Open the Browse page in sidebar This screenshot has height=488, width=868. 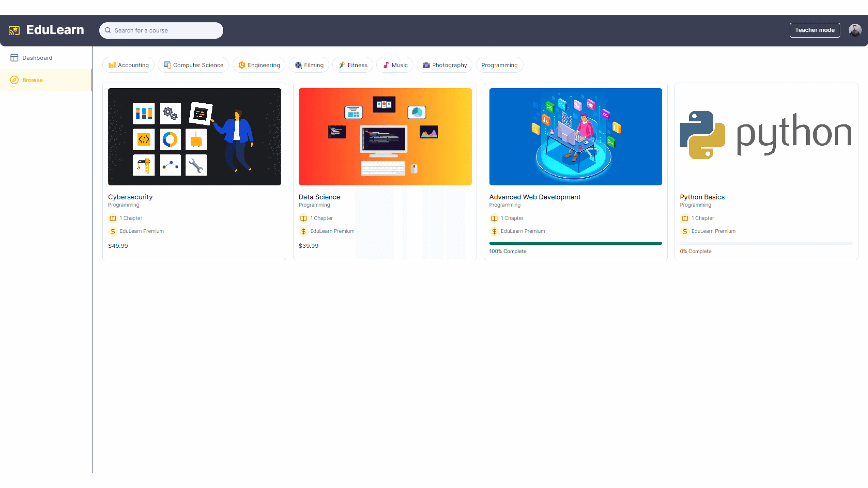46,80
